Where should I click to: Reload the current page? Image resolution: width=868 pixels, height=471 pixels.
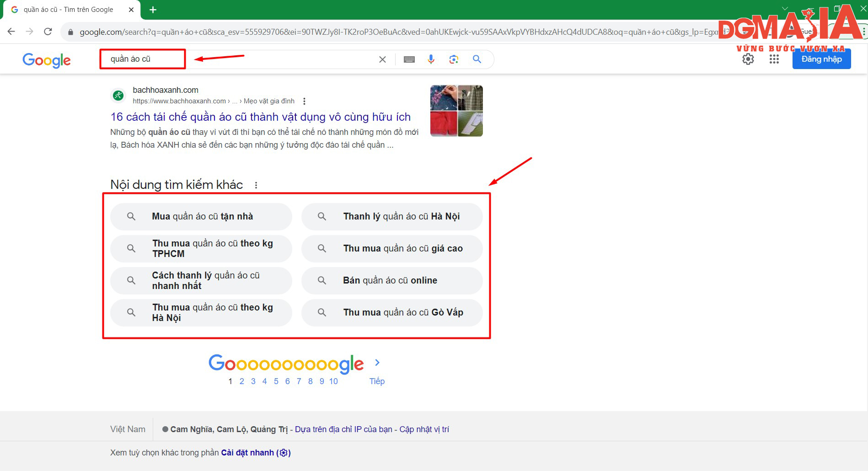point(48,32)
